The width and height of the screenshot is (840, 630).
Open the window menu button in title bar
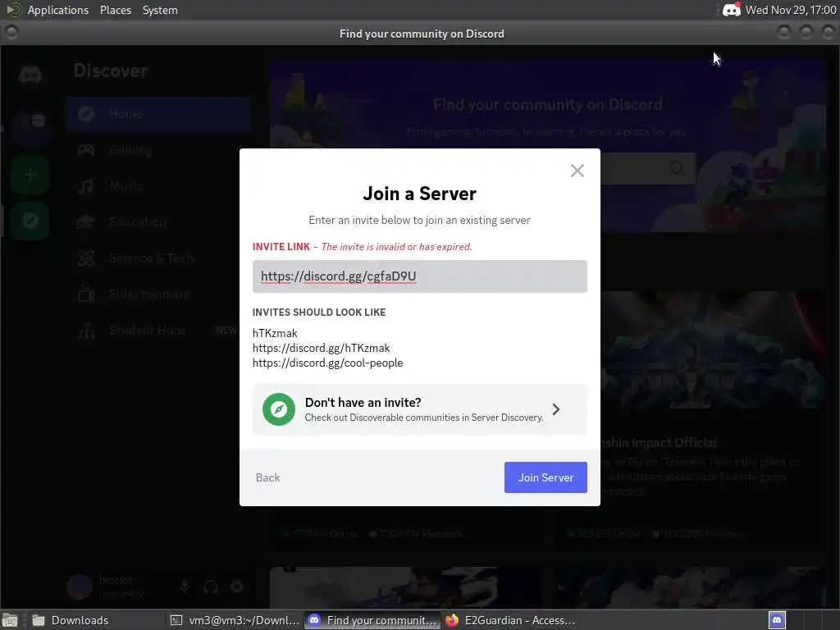click(11, 33)
